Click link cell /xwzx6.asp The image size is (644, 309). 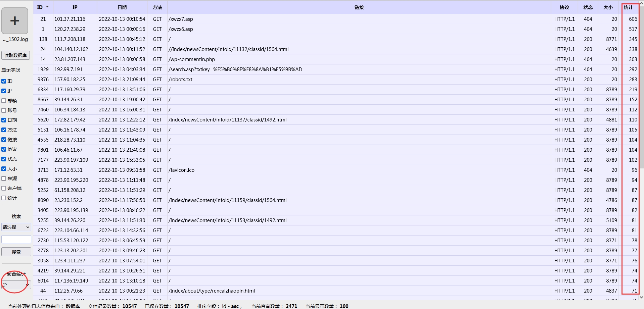click(181, 29)
